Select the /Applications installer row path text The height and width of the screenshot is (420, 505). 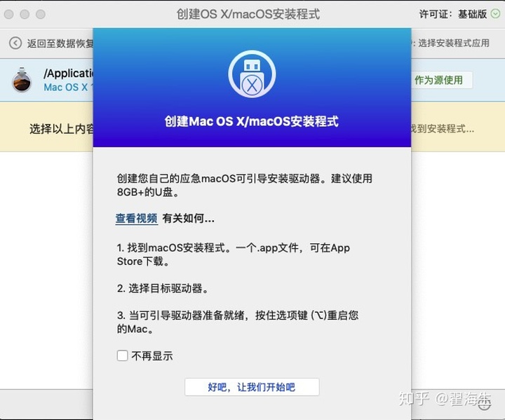click(x=68, y=73)
